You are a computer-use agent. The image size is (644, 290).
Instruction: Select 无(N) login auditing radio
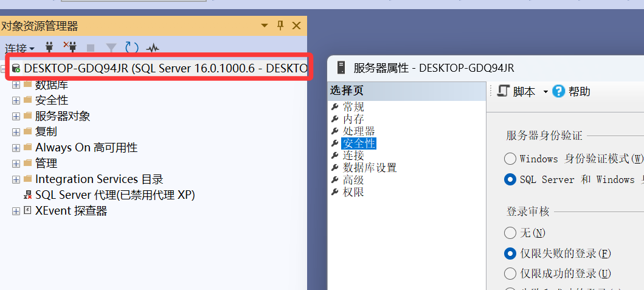click(x=510, y=233)
